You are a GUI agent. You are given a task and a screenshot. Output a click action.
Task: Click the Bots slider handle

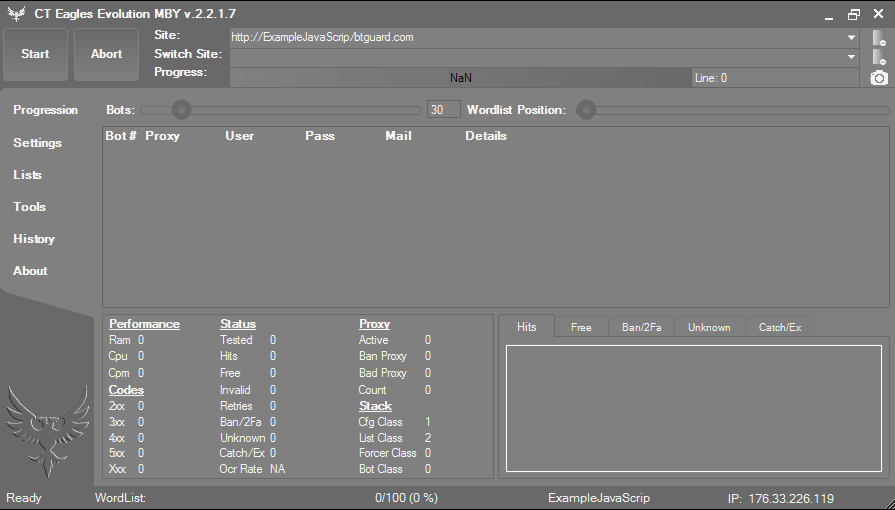182,110
